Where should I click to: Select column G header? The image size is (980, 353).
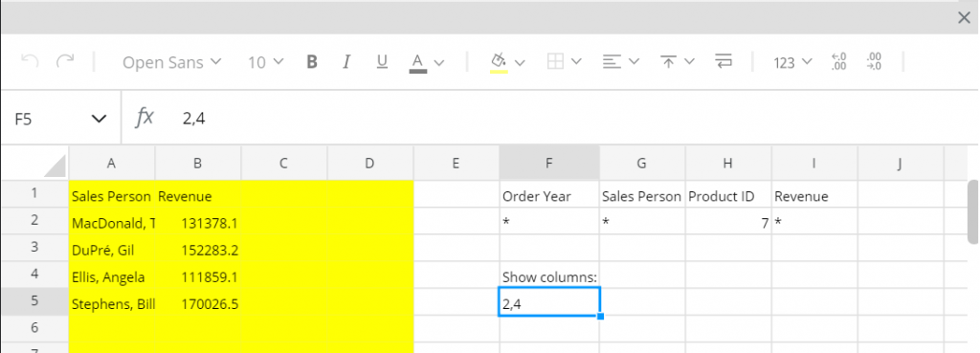[x=642, y=163]
